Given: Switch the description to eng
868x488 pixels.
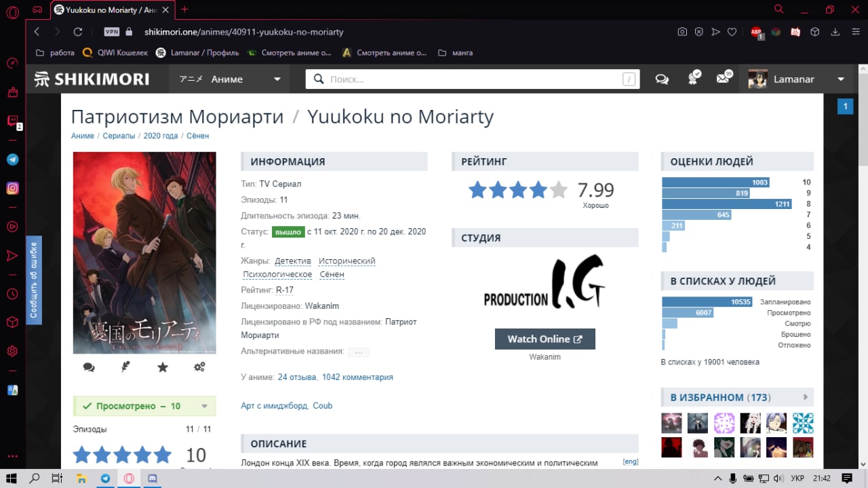Looking at the screenshot, I should 631,462.
